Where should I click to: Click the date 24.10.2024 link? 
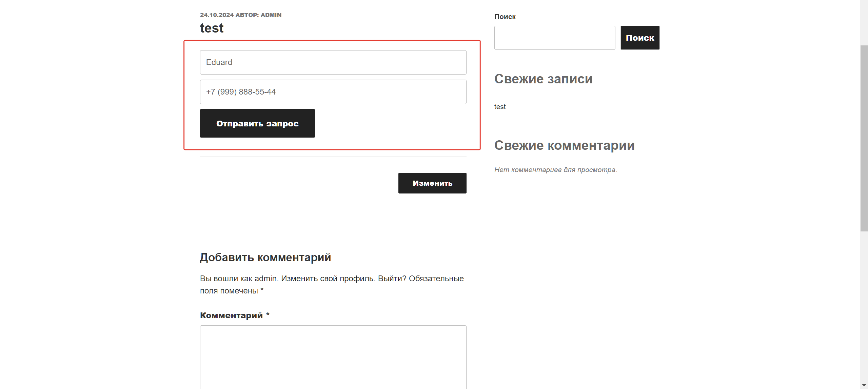pos(216,15)
